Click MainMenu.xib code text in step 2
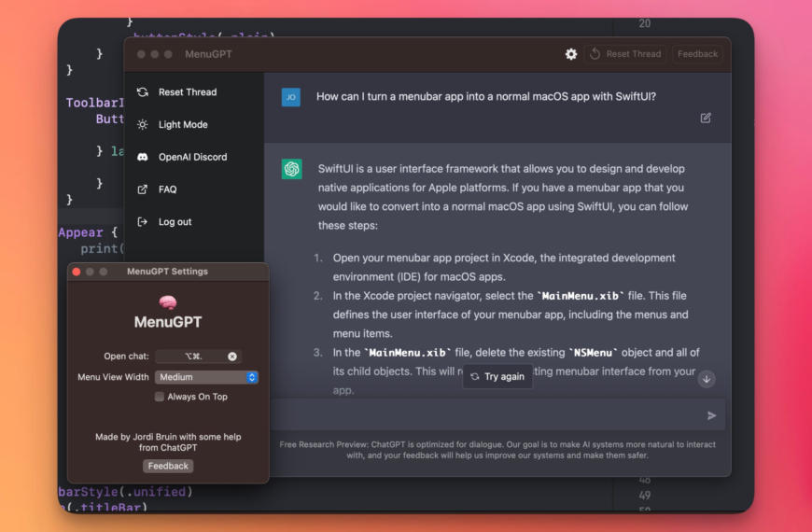This screenshot has height=532, width=812. coord(580,296)
